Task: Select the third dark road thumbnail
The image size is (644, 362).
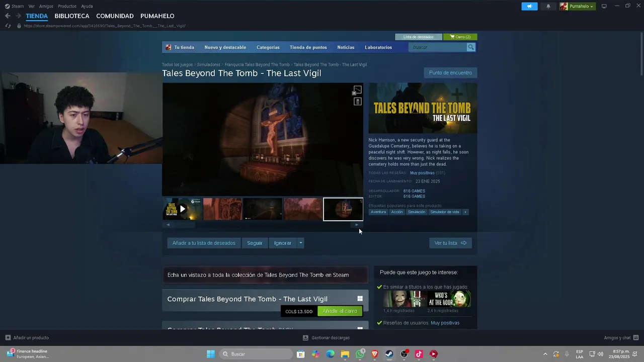Action: [263, 209]
